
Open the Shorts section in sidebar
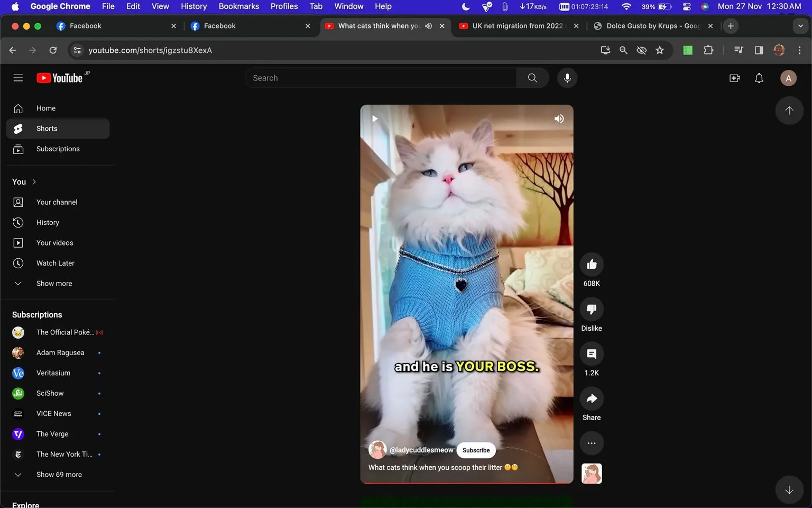point(47,128)
